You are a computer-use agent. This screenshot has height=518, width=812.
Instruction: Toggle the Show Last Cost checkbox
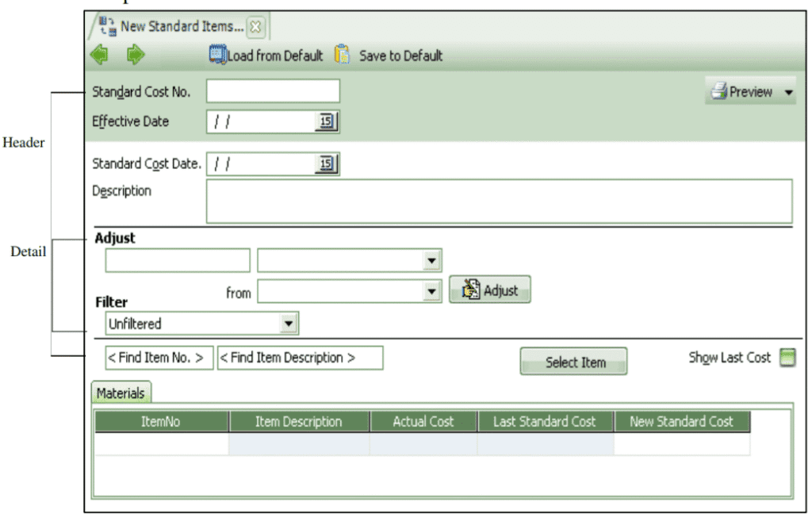[x=787, y=358]
